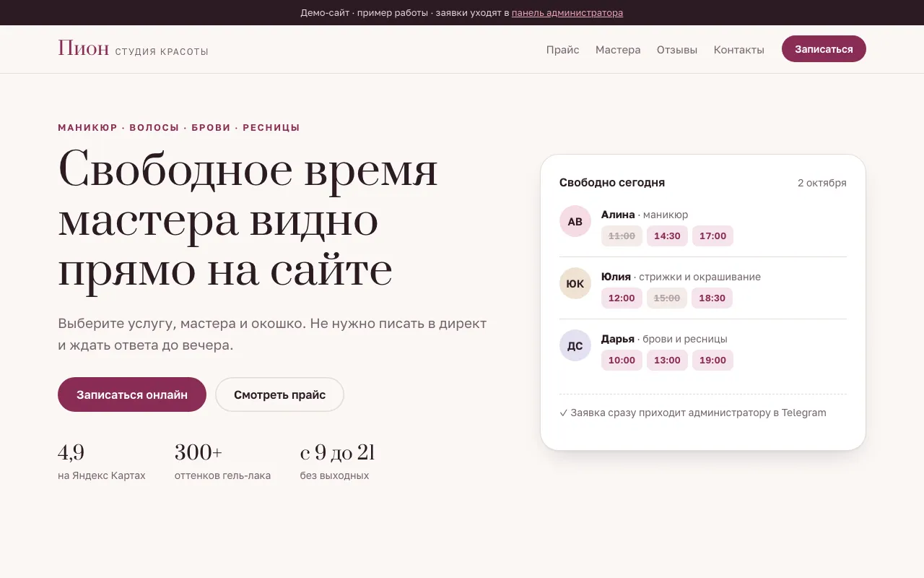This screenshot has width=924, height=578.
Task: Click Дарья's ДС avatar
Action: coord(575,345)
